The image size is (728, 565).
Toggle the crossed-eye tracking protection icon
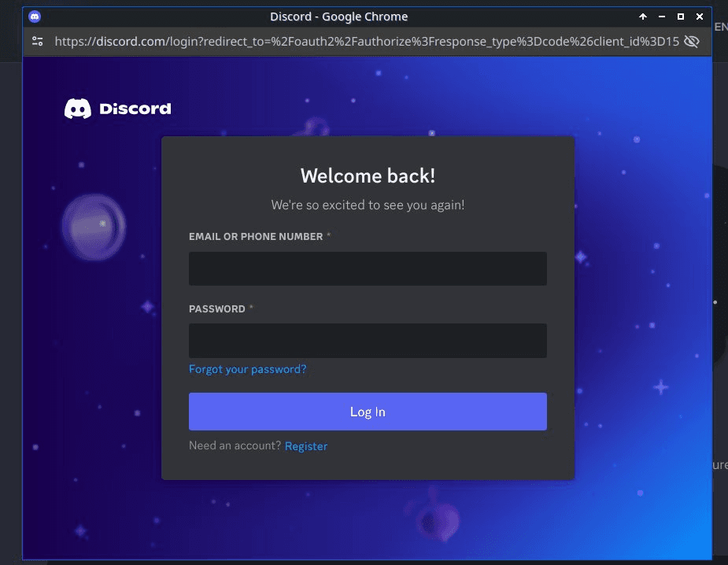pyautogui.click(x=691, y=42)
